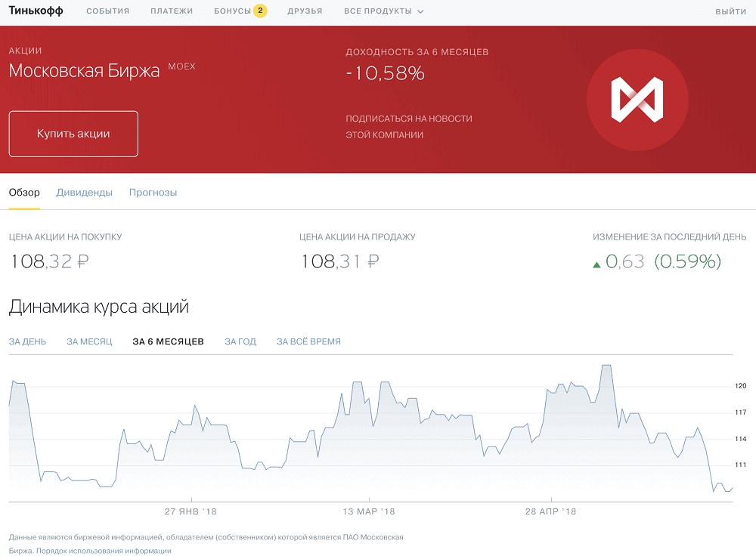Click the Выйти logout link
Image resolution: width=756 pixels, height=556 pixels.
coord(730,11)
